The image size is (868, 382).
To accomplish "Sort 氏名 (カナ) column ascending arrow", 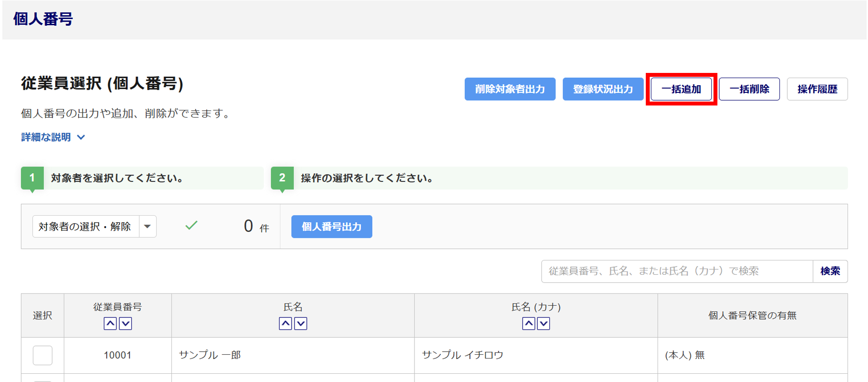I will coord(528,323).
